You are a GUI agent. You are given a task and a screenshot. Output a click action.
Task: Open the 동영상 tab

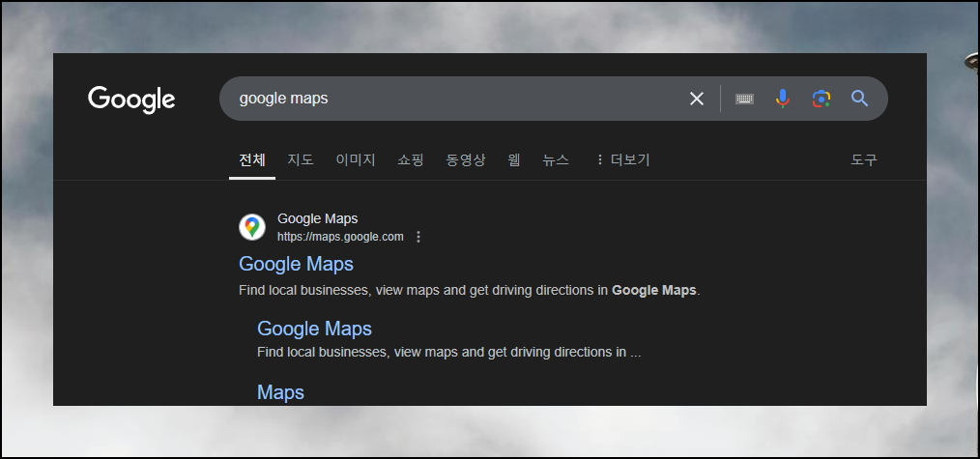pos(466,159)
